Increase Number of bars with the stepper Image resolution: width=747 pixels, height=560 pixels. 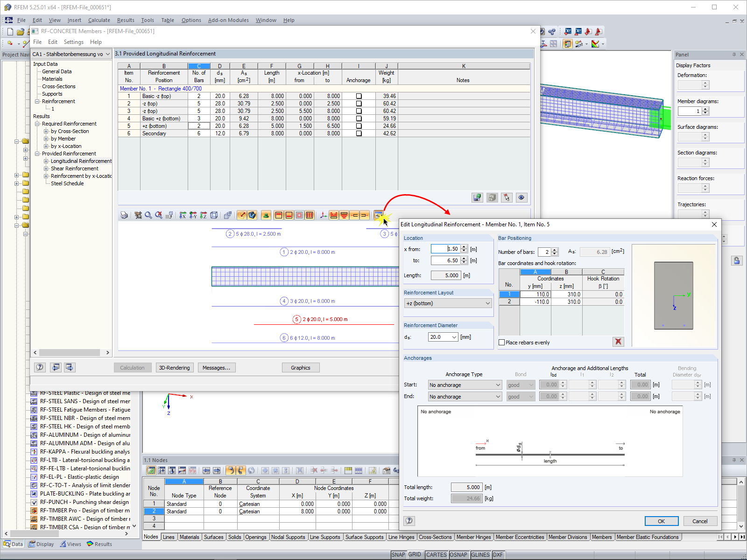(x=555, y=250)
